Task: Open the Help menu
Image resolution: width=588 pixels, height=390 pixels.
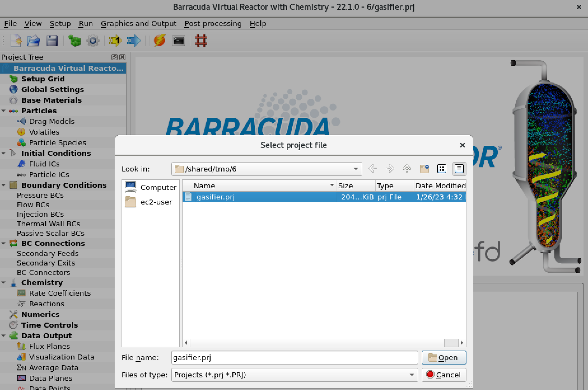Action: coord(258,24)
